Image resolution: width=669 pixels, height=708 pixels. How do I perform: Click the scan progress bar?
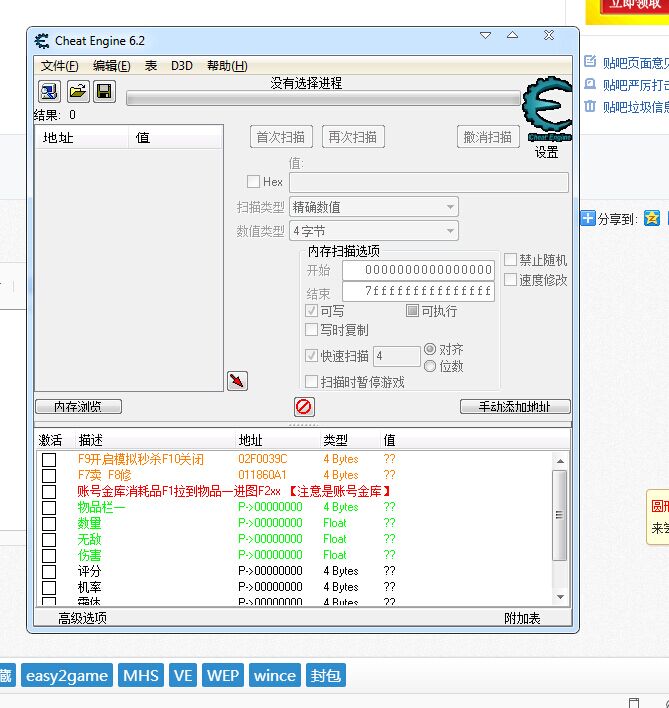[323, 98]
